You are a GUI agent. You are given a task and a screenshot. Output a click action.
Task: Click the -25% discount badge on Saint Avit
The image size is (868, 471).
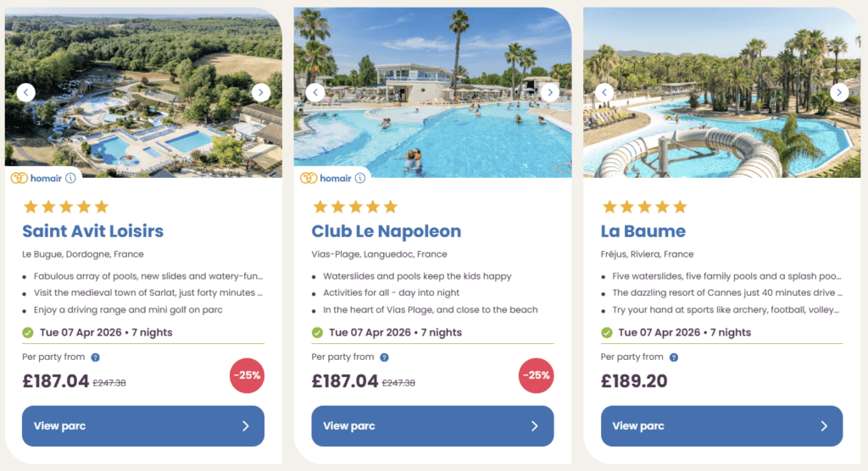coord(247,375)
